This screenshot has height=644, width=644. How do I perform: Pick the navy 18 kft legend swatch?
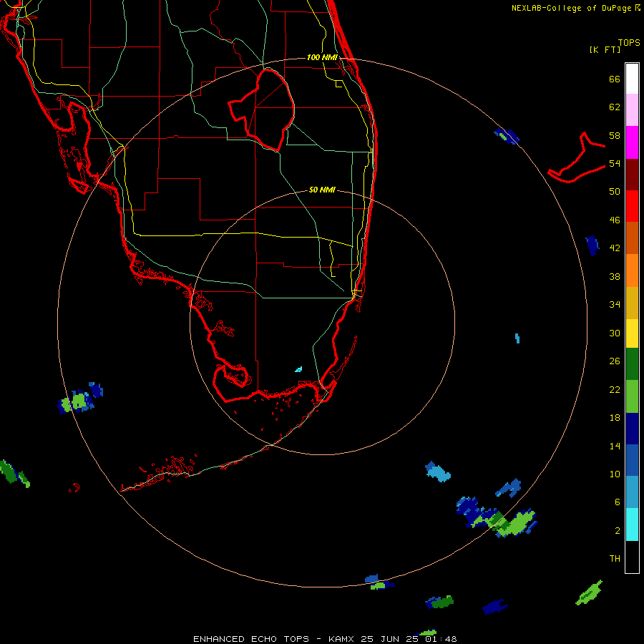(x=632, y=429)
